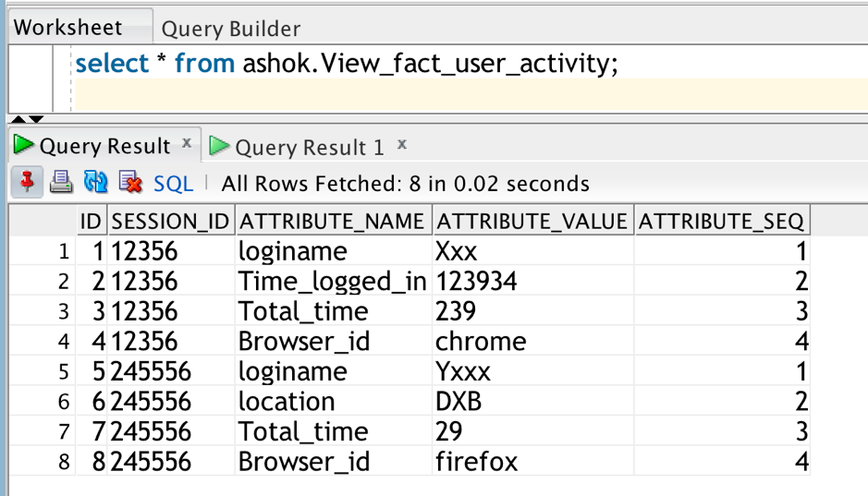The height and width of the screenshot is (496, 868).
Task: Click the run arrow icon on the Query Result 1 tab
Action: pos(219,146)
